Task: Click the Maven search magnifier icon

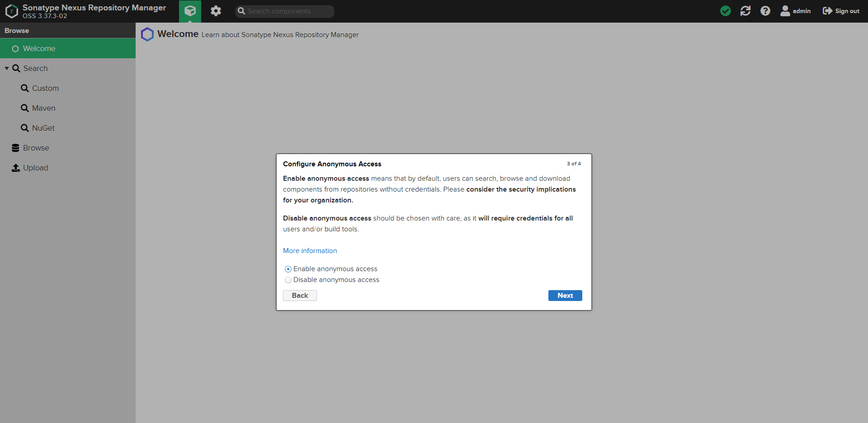Action: pyautogui.click(x=25, y=108)
